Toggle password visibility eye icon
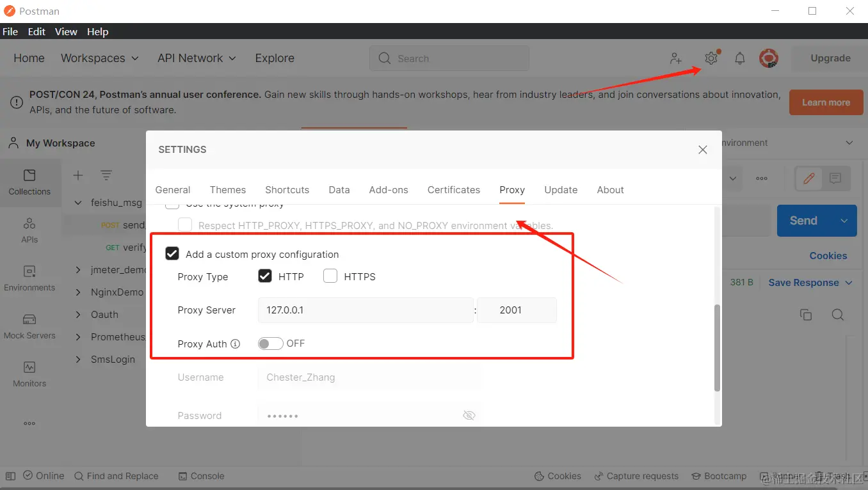The image size is (868, 490). pyautogui.click(x=469, y=415)
